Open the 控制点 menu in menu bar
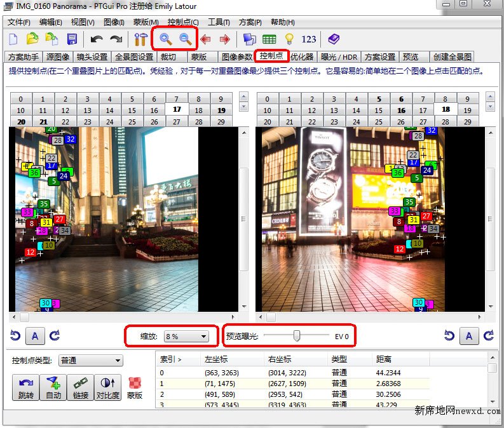 click(x=182, y=22)
